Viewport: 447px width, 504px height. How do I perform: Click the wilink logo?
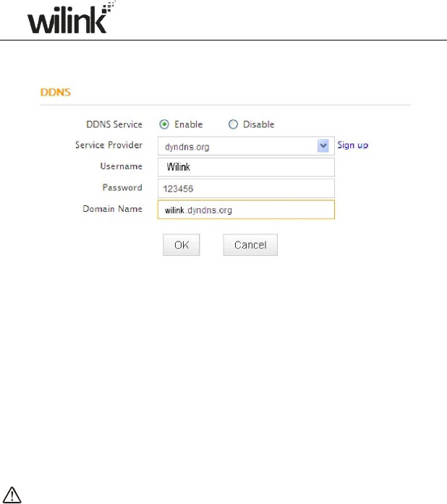(71, 17)
